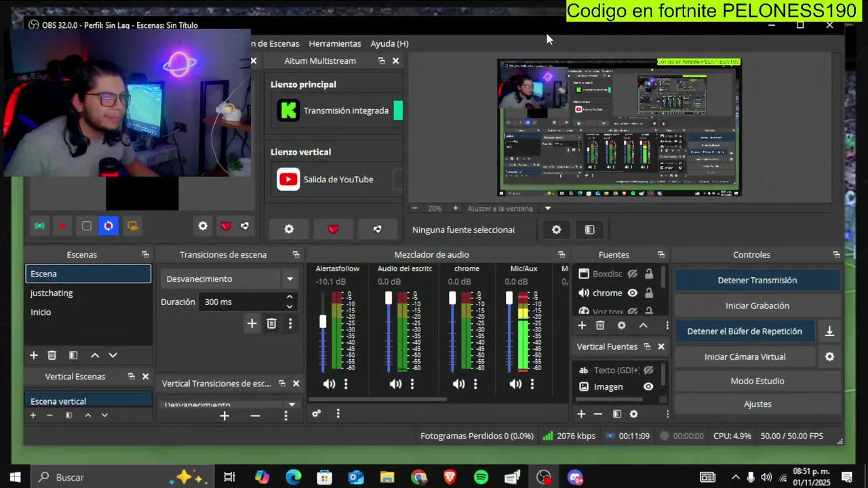
Task: Click the Aitum vertical streaming icon
Action: tap(39, 226)
